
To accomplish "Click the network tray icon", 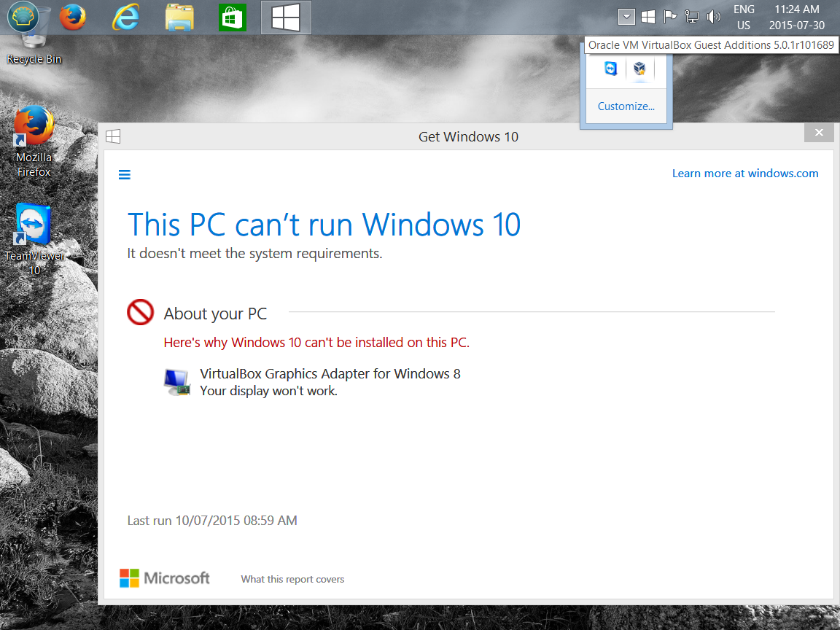I will point(691,17).
